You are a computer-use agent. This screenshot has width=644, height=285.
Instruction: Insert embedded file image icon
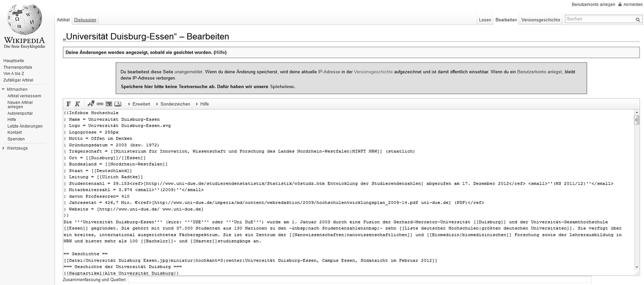(x=109, y=104)
